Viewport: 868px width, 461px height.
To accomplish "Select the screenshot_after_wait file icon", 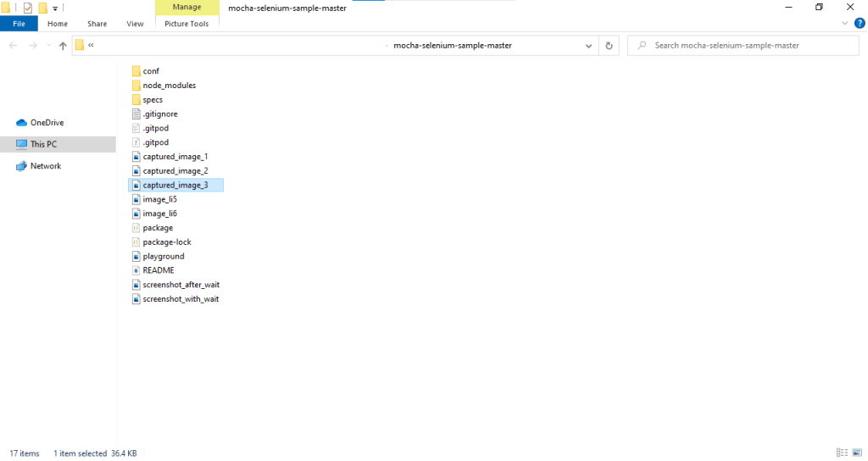I will [x=136, y=285].
